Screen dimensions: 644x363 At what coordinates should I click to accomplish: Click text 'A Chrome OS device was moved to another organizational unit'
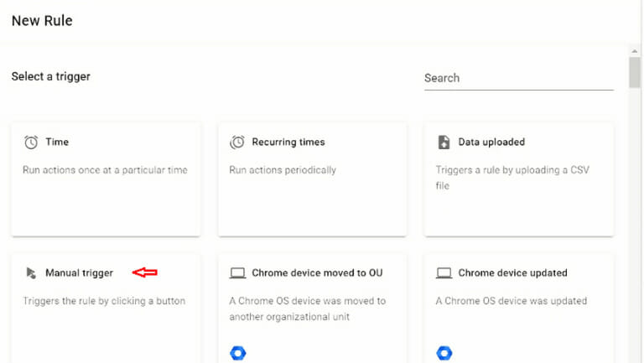coord(308,309)
